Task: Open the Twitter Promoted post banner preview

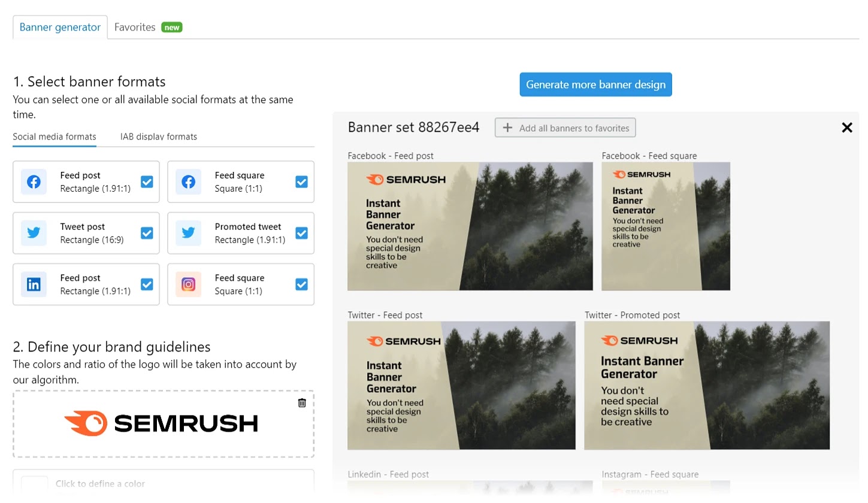Action: [x=707, y=386]
